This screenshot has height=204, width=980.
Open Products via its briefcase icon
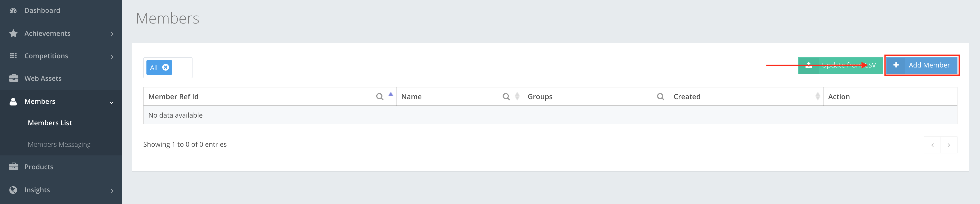14,166
